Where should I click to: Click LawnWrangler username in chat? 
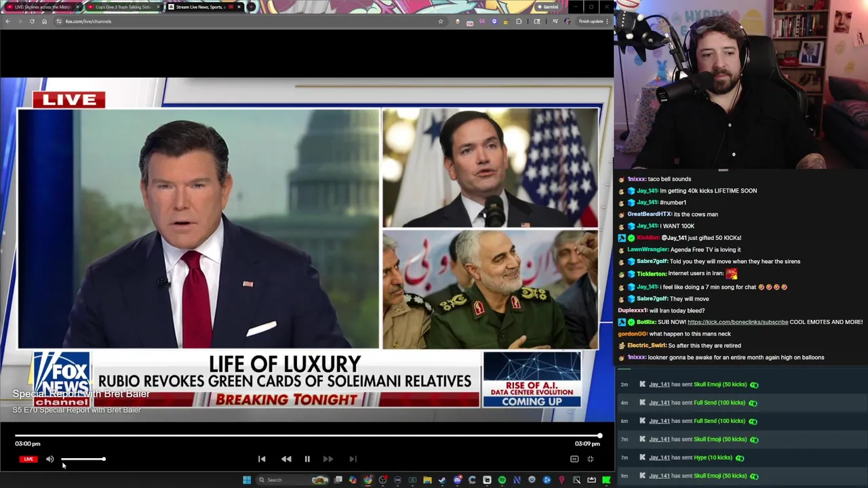[648, 249]
